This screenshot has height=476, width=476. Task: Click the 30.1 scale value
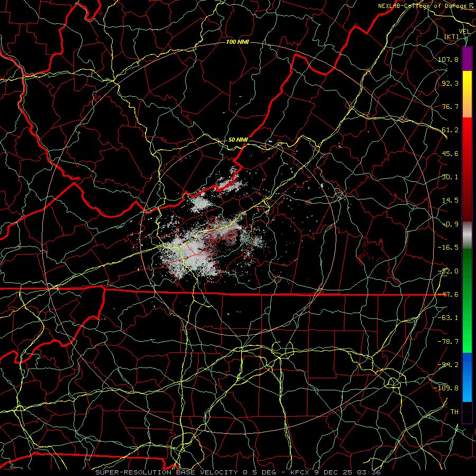[450, 177]
